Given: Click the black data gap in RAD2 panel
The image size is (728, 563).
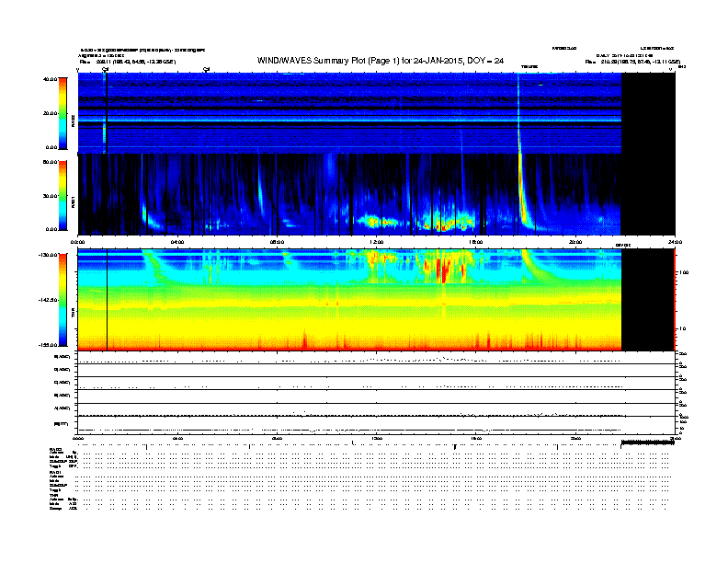Looking at the screenshot, I should click(x=648, y=113).
